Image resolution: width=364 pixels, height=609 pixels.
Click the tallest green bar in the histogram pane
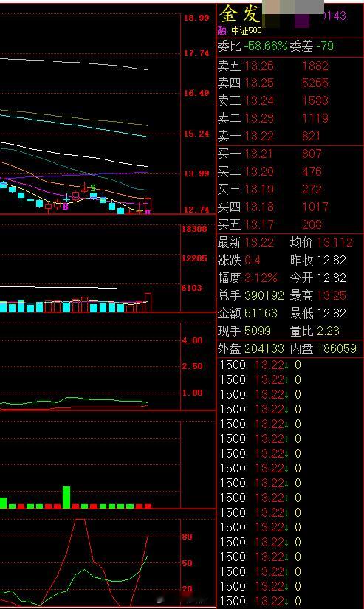coord(66,497)
